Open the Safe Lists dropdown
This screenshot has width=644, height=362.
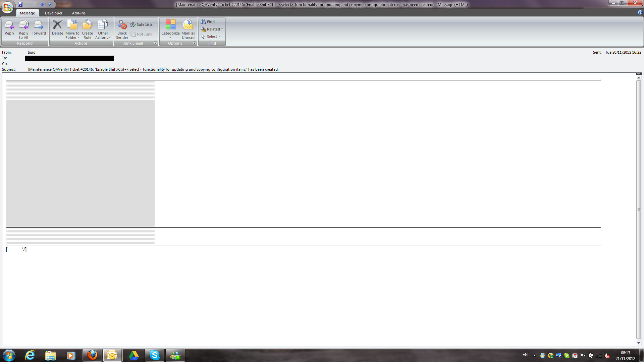[x=145, y=24]
